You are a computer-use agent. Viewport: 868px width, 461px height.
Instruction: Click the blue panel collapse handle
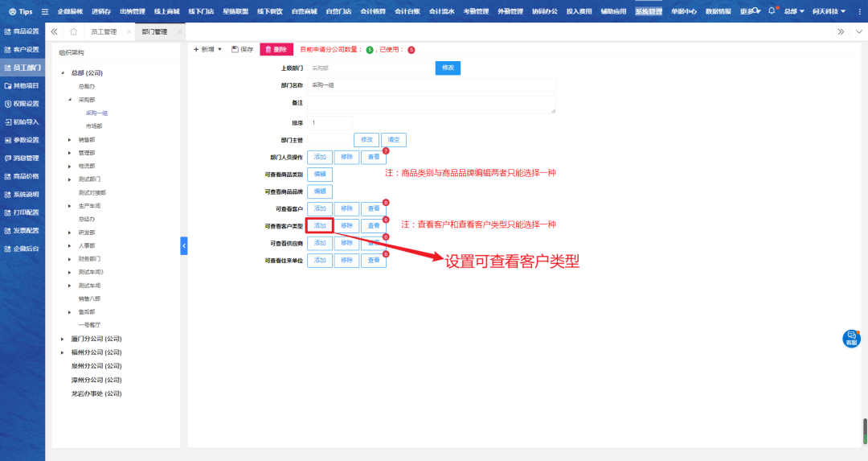(183, 245)
